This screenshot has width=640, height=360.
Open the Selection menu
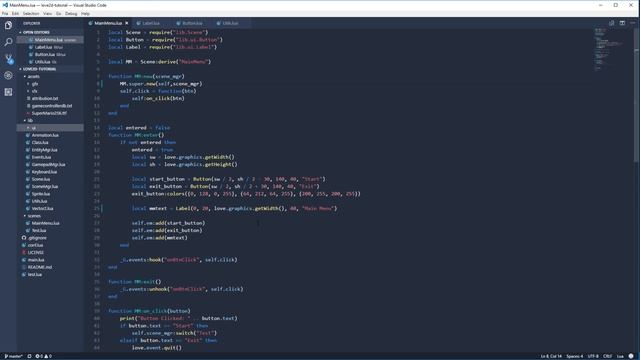coord(31,13)
